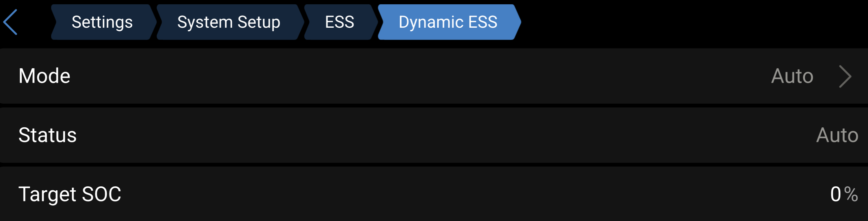868x221 pixels.
Task: Select the highlighted Dynamic ESS breadcrumb
Action: [x=449, y=22]
